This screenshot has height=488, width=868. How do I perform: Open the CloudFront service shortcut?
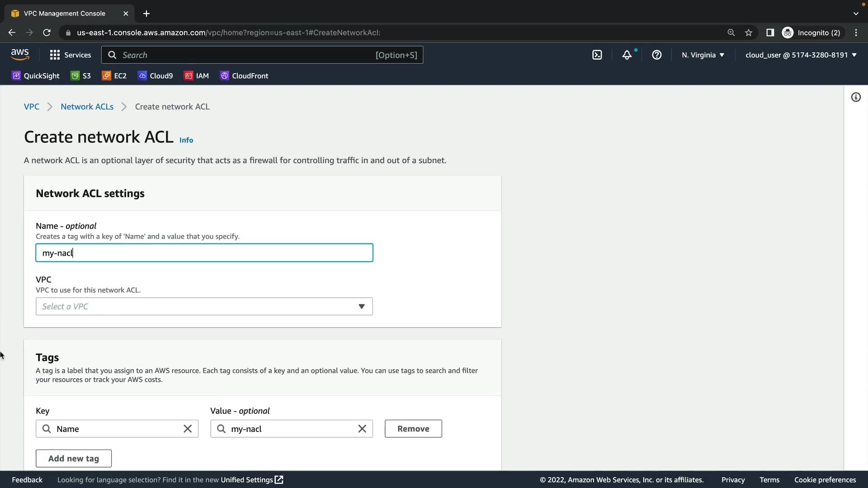[x=244, y=76]
